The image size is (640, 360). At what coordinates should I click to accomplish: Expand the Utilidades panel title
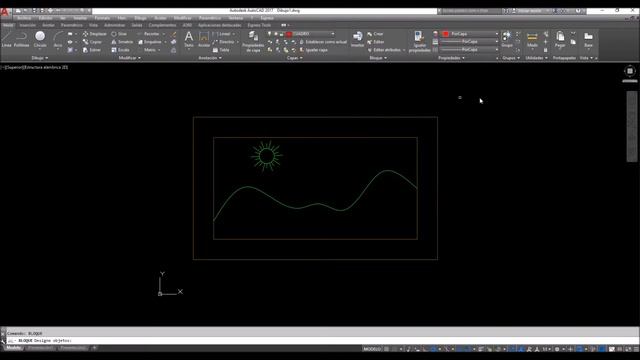pyautogui.click(x=536, y=58)
